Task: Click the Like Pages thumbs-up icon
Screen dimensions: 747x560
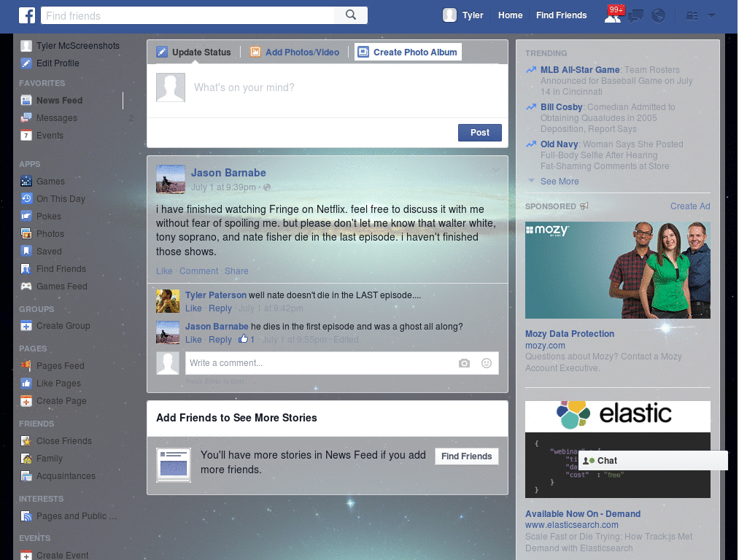Action: [x=26, y=384]
